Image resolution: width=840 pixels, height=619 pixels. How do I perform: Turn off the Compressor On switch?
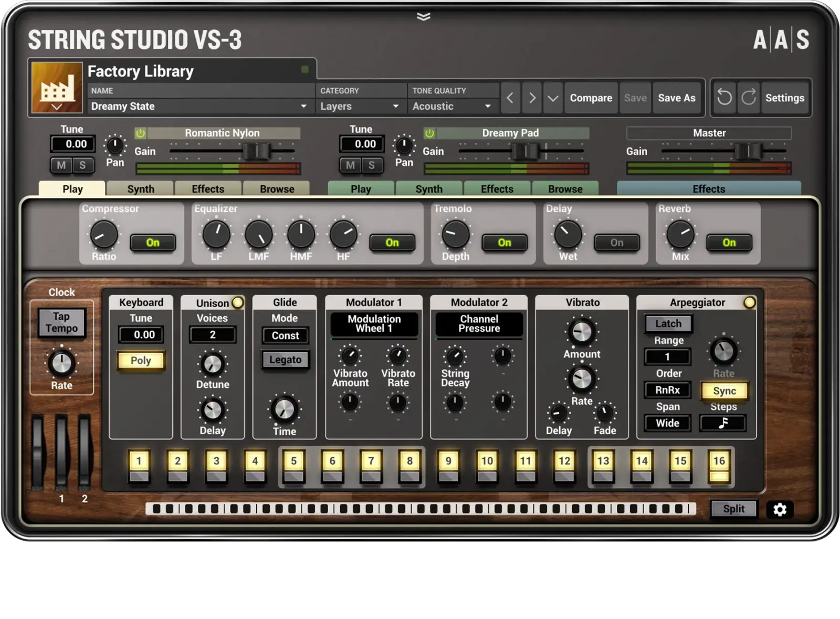(x=153, y=243)
